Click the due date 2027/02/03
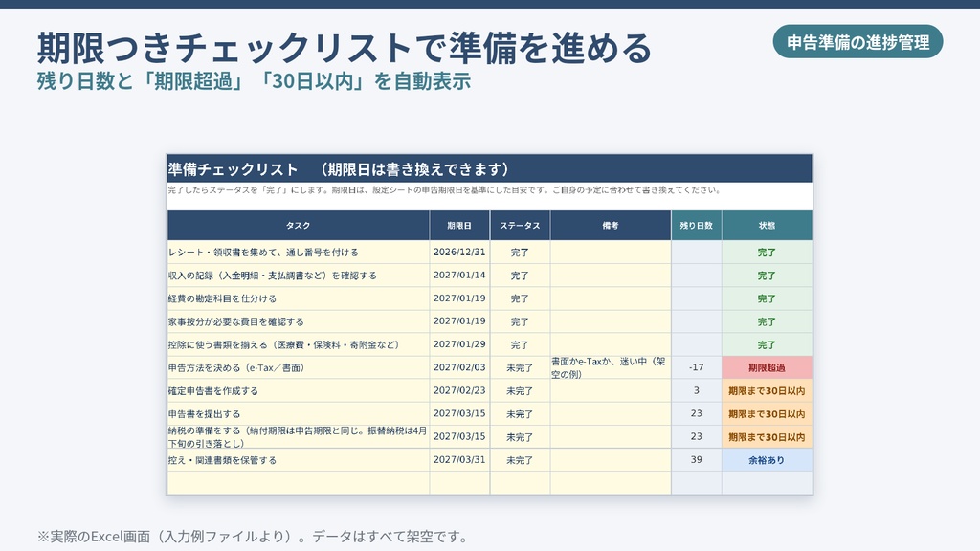The image size is (980, 551). coord(459,367)
